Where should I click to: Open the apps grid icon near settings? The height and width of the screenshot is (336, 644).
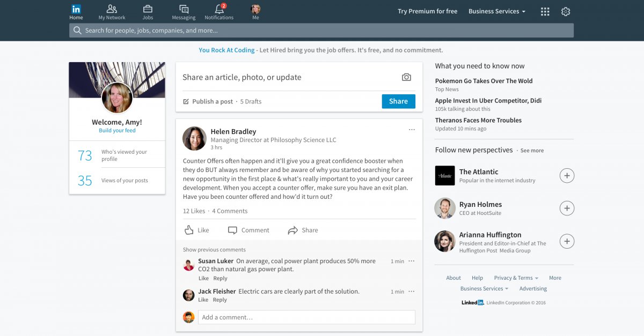pyautogui.click(x=545, y=11)
